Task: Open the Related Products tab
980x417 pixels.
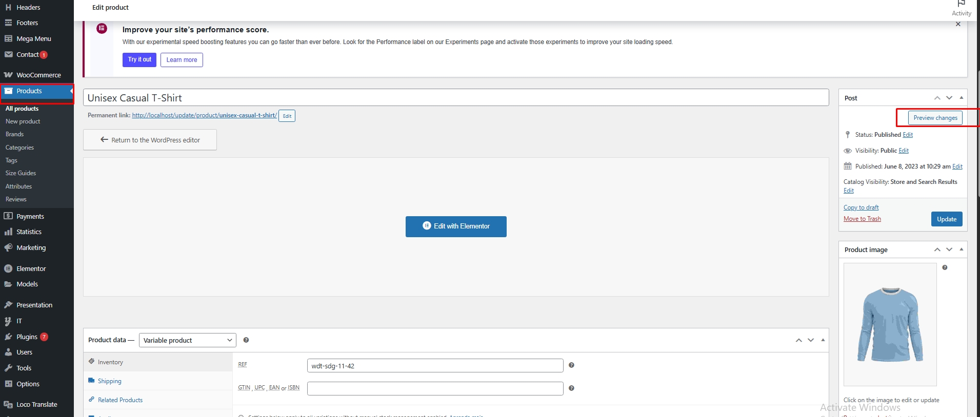Action: tap(120, 400)
